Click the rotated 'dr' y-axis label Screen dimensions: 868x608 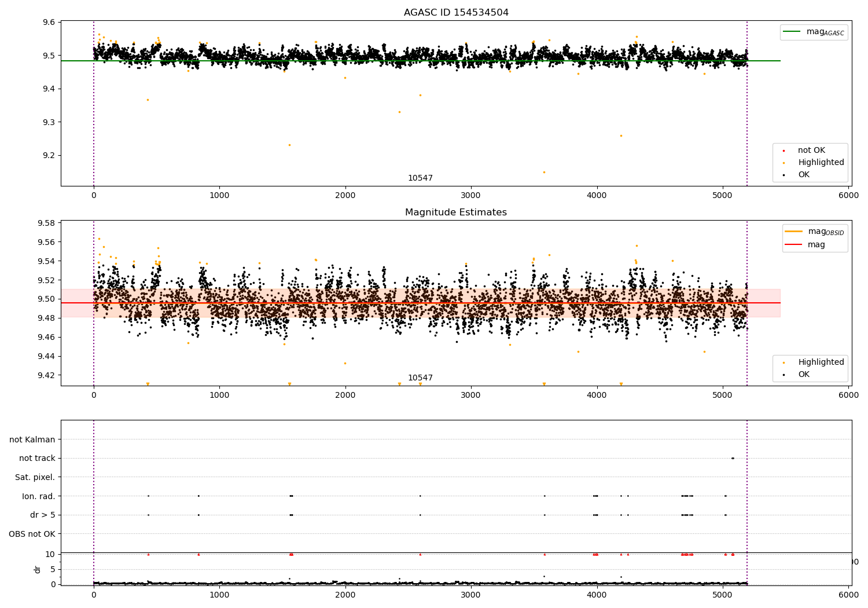pyautogui.click(x=38, y=570)
